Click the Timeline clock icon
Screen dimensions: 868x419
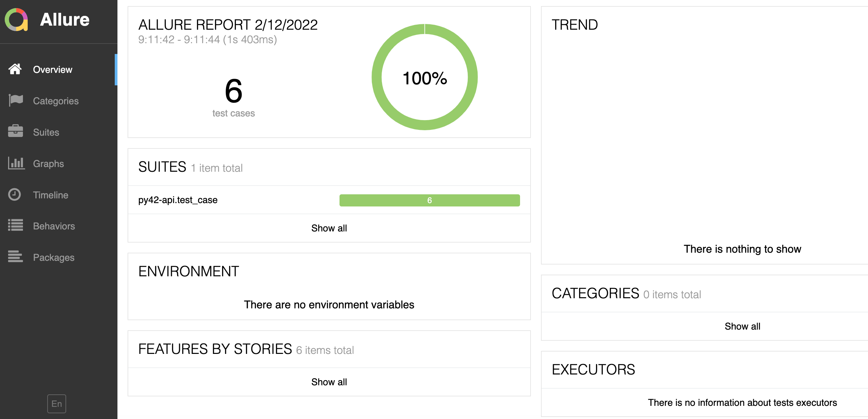pos(15,194)
